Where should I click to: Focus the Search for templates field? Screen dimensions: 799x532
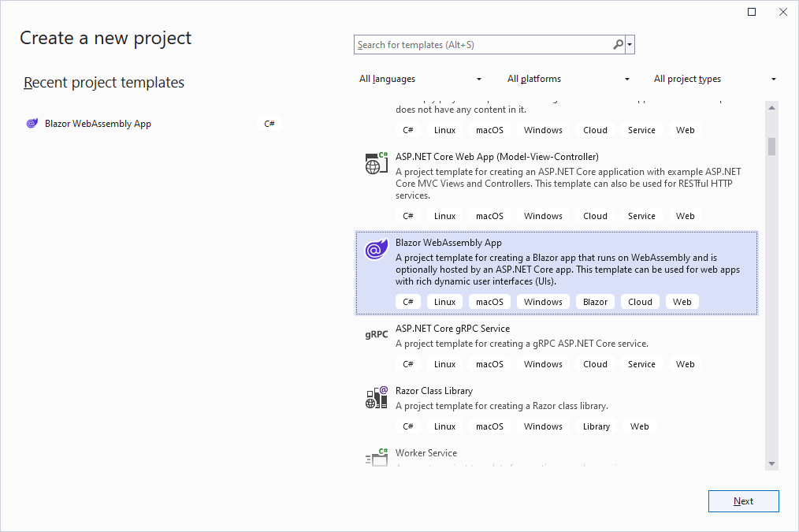[x=484, y=45]
